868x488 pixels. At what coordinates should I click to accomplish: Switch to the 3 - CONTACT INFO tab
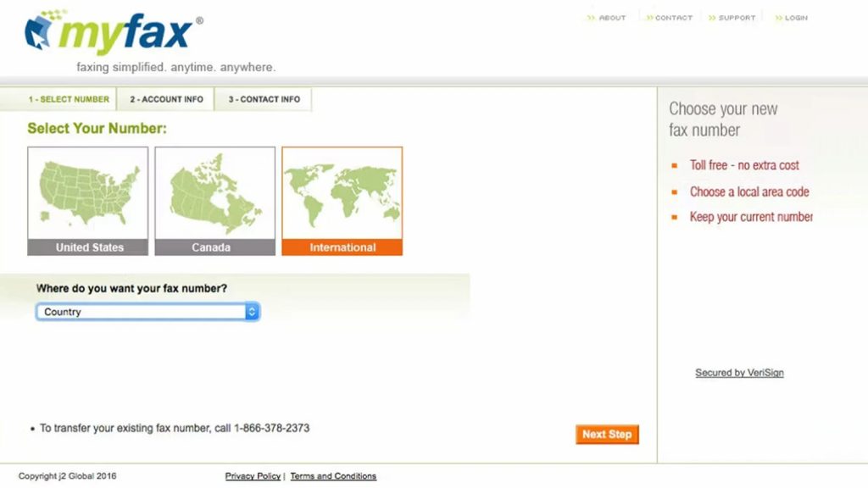(x=264, y=99)
